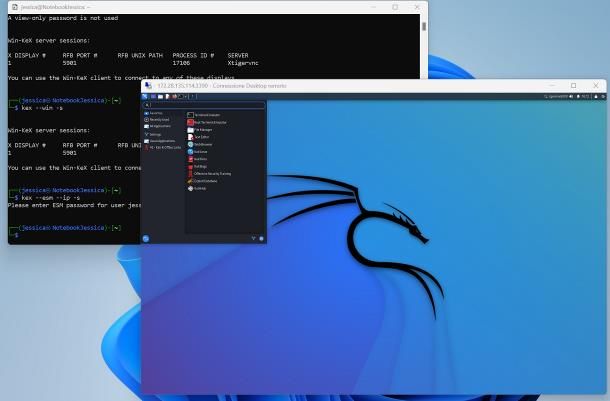Image resolution: width=610 pixels, height=401 pixels.
Task: Click the process ID 17106 in terminal
Action: click(x=181, y=63)
